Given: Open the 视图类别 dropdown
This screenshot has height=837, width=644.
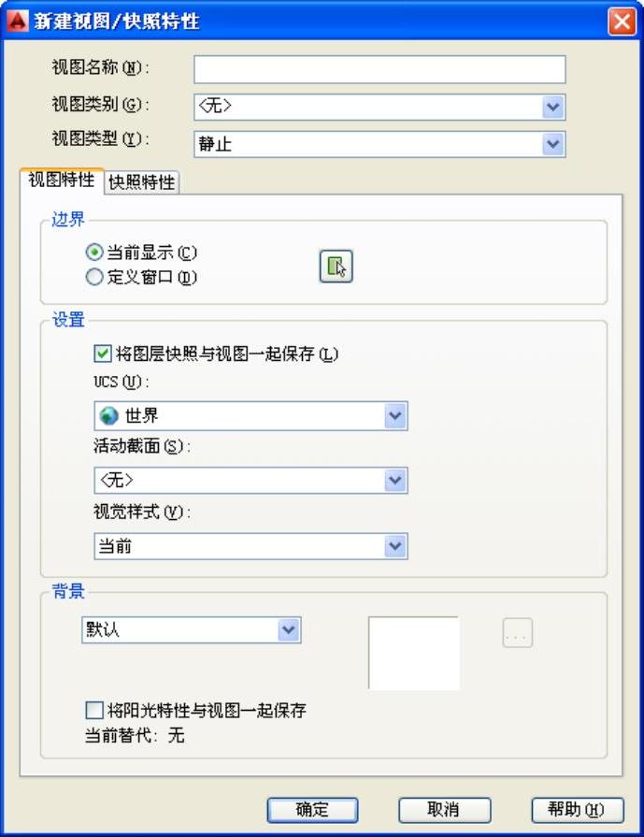Looking at the screenshot, I should point(553,108).
